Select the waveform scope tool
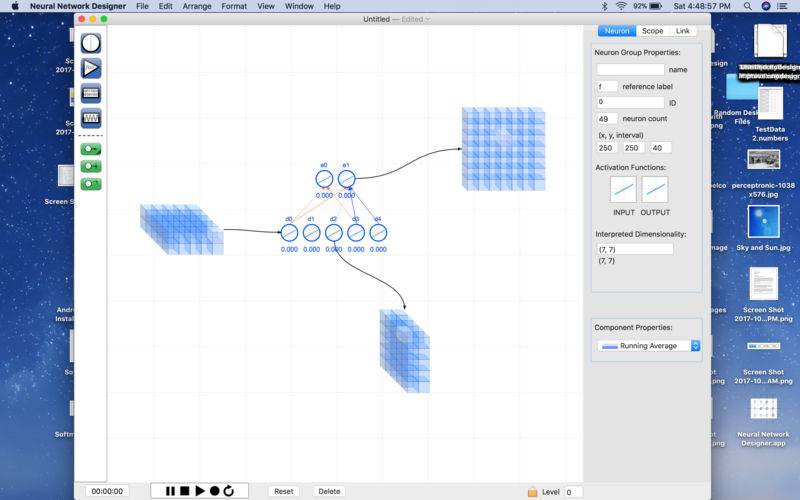The height and width of the screenshot is (500, 800). 91,118
